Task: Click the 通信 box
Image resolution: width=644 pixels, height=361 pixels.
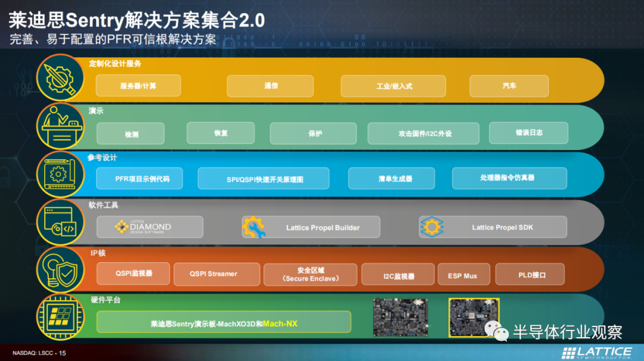Action: pos(270,86)
